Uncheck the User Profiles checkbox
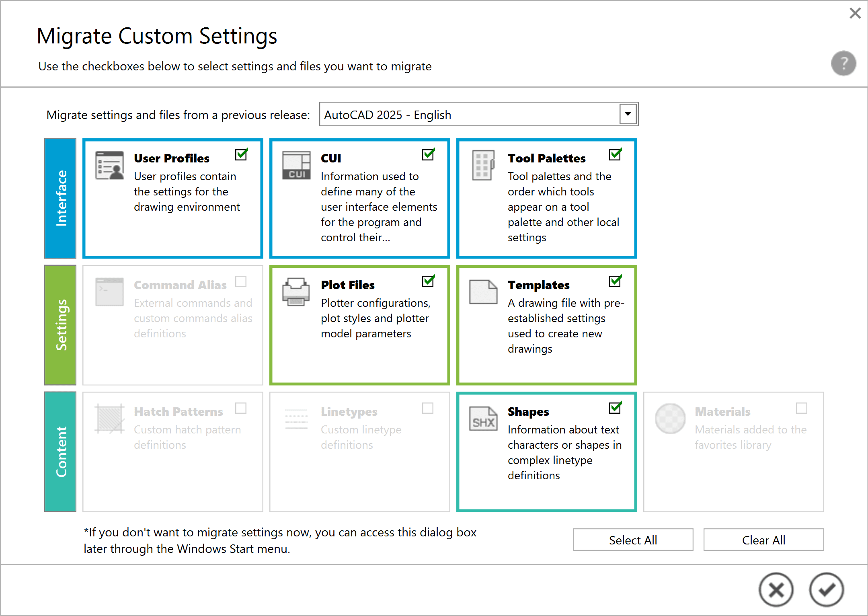Viewport: 868px width, 616px height. [x=241, y=155]
